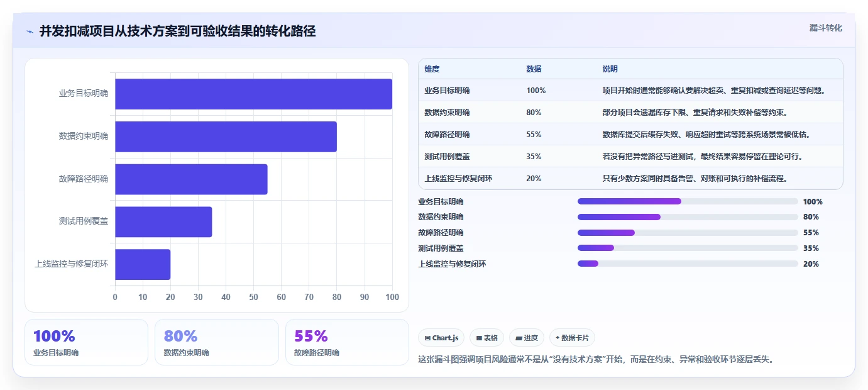
Task: Click the description starting 只有少数方案同时具备告警
Action: click(x=695, y=179)
